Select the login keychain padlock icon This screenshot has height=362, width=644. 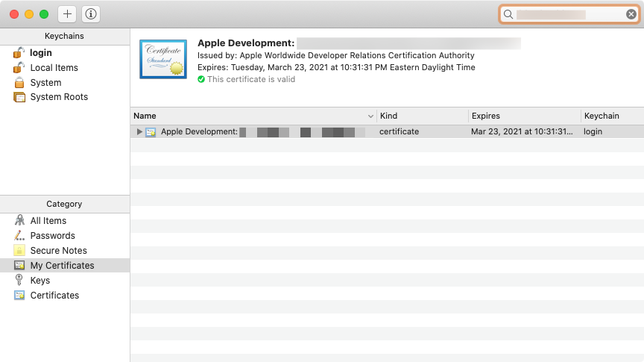[x=19, y=53]
